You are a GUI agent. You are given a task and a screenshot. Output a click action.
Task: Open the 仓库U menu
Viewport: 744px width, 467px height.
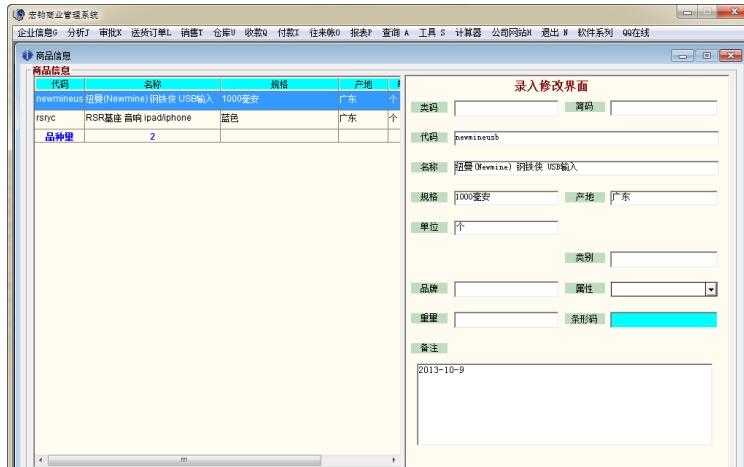tap(224, 33)
